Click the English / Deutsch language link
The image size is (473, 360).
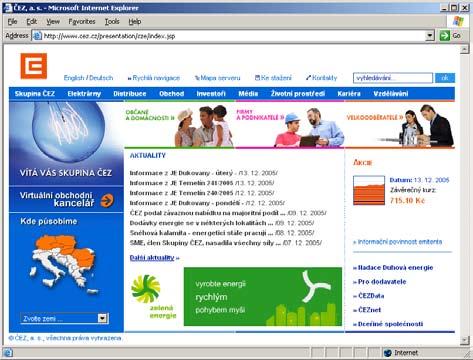pos(88,78)
